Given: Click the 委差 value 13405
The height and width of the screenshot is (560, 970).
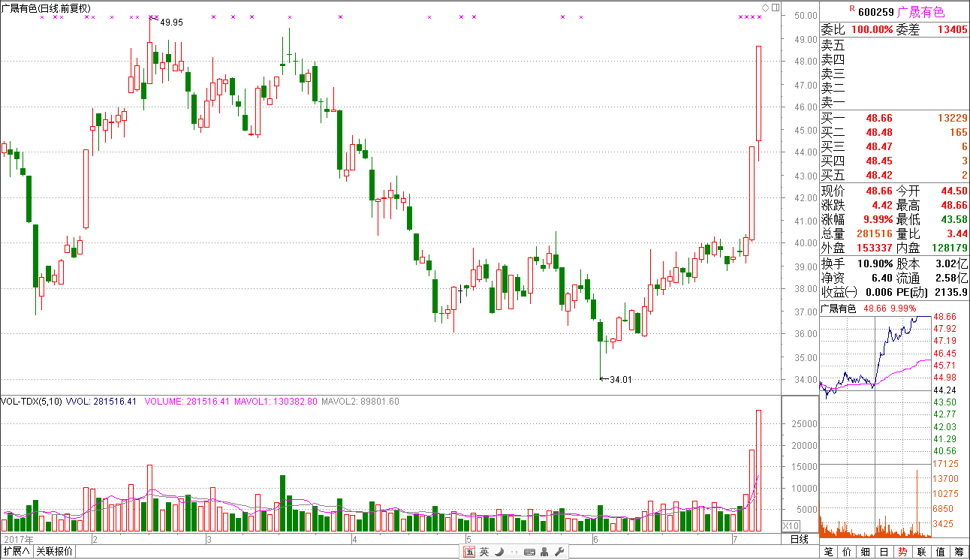Looking at the screenshot, I should pos(953,29).
